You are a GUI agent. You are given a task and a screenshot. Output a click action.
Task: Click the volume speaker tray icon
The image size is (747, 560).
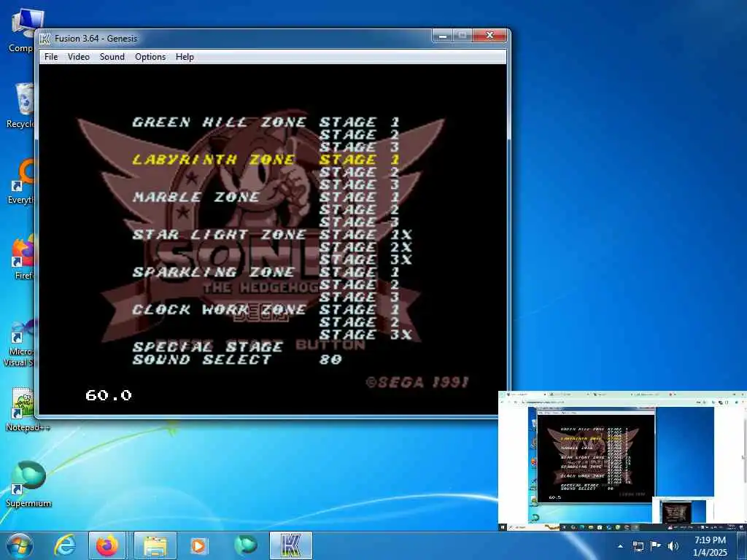coord(673,546)
